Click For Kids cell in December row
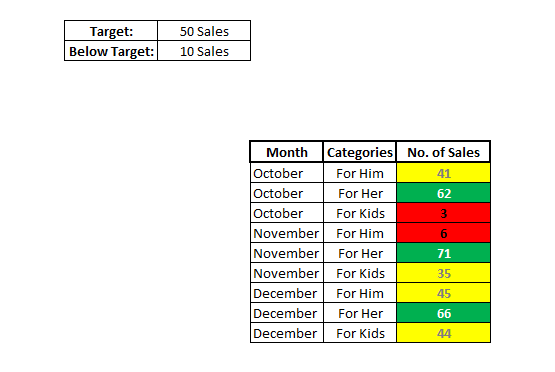555x372 pixels. tap(360, 333)
